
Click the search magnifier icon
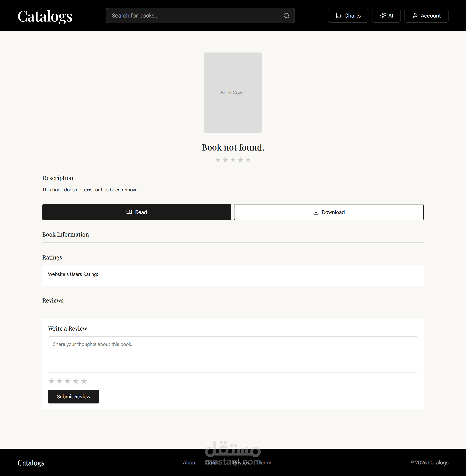(286, 16)
